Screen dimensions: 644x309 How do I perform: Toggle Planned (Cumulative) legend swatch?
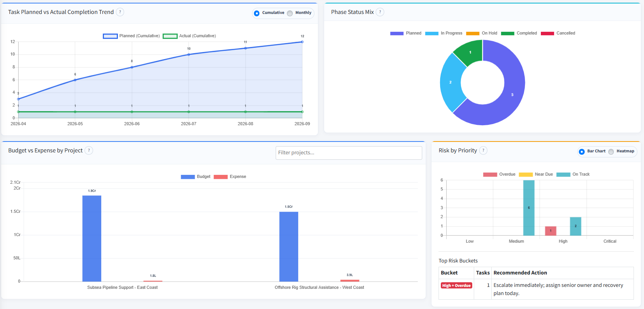click(110, 36)
